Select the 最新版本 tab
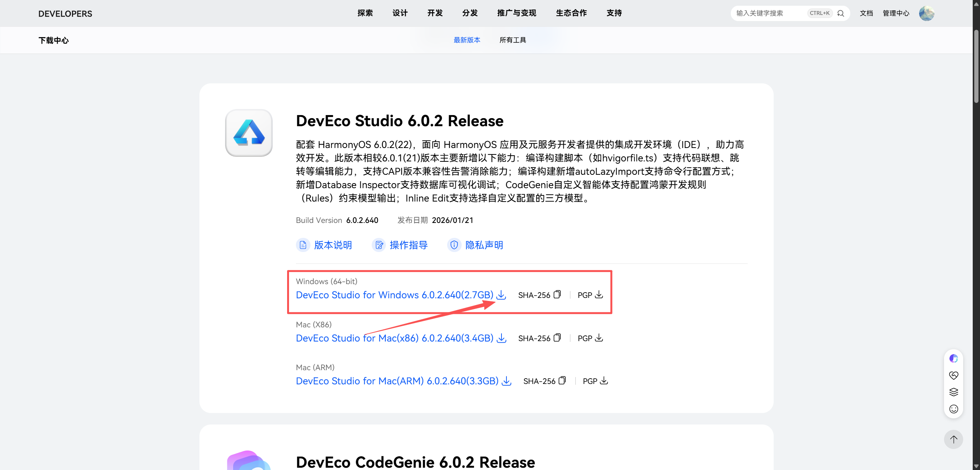The width and height of the screenshot is (980, 470). [467, 40]
